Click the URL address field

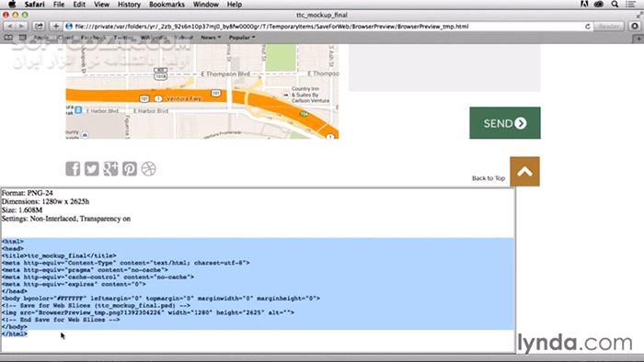coord(328,27)
